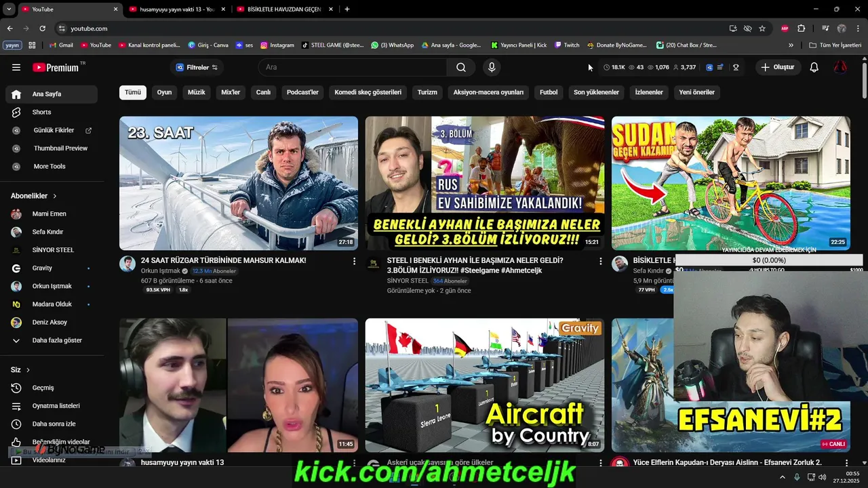The image size is (868, 488).
Task: Open the apps grid in bookmarks bar
Action: click(32, 45)
